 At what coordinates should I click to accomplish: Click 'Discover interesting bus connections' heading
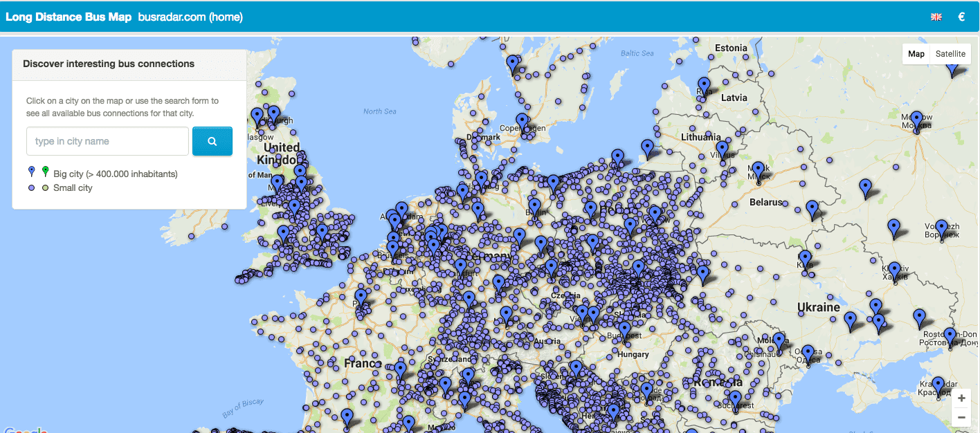(x=109, y=64)
